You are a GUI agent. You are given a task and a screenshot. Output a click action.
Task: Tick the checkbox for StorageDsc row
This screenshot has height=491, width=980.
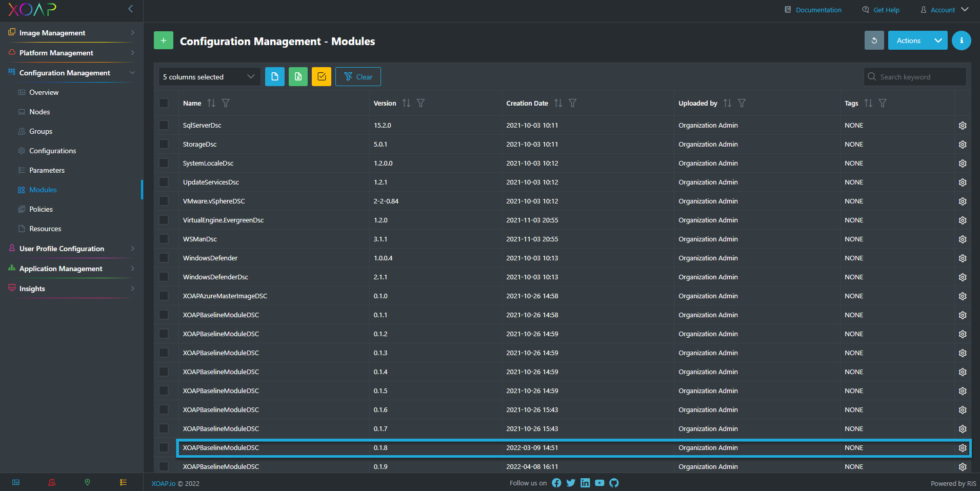tap(164, 145)
